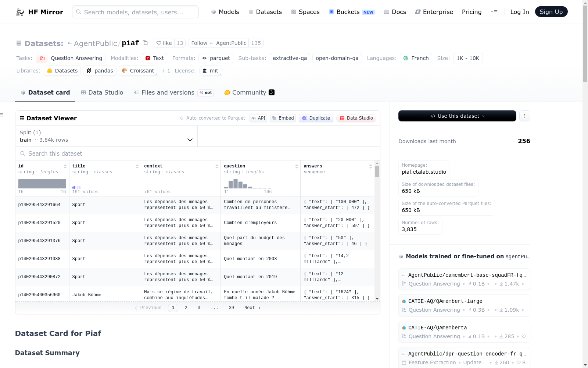Click the Datasets library emoji icon
The width and height of the screenshot is (588, 368).
(x=50, y=71)
